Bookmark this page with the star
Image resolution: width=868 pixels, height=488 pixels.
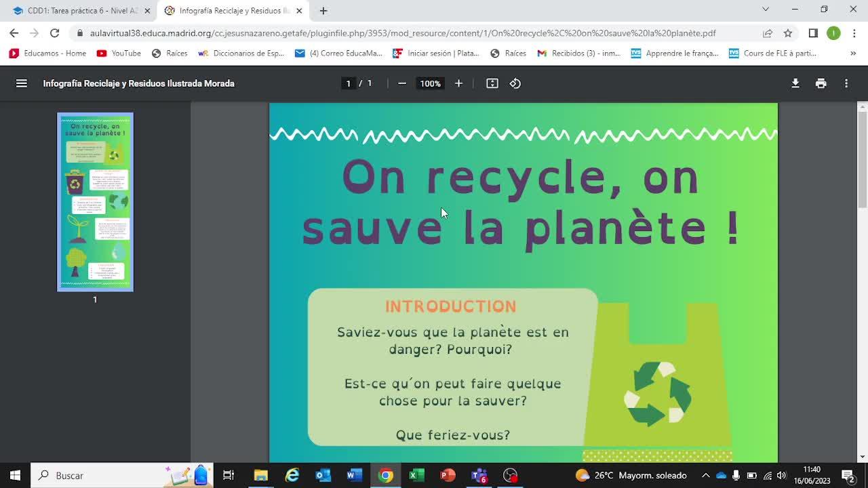pyautogui.click(x=788, y=33)
